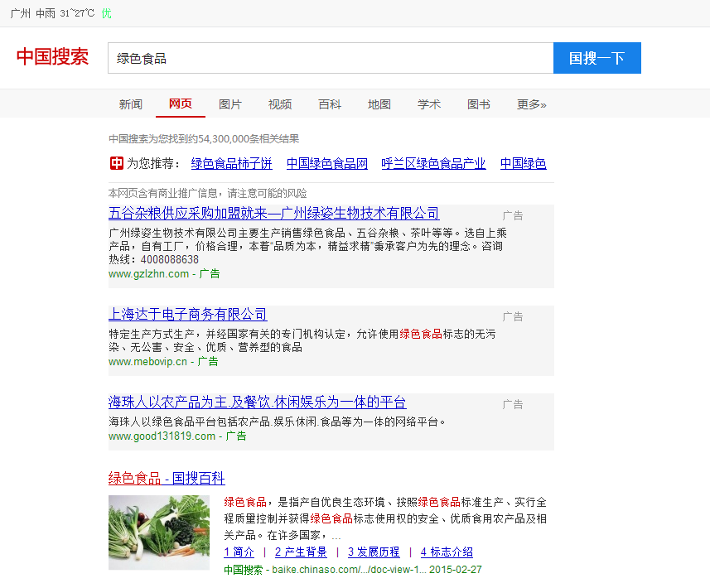Open recommended link 中国绿色食品网
This screenshot has height=588, width=710.
point(327,163)
